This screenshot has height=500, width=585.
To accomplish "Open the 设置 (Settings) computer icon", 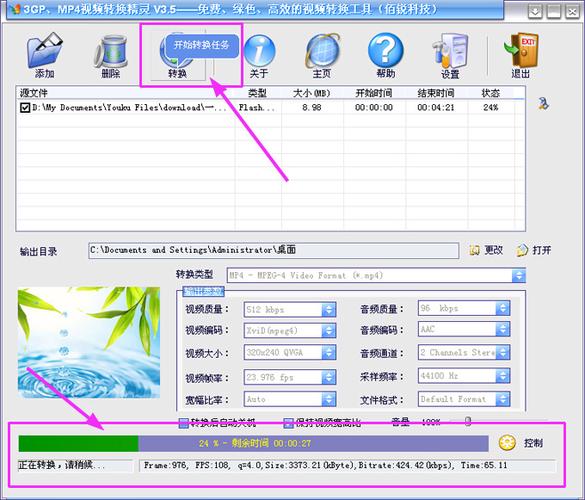I will [450, 51].
